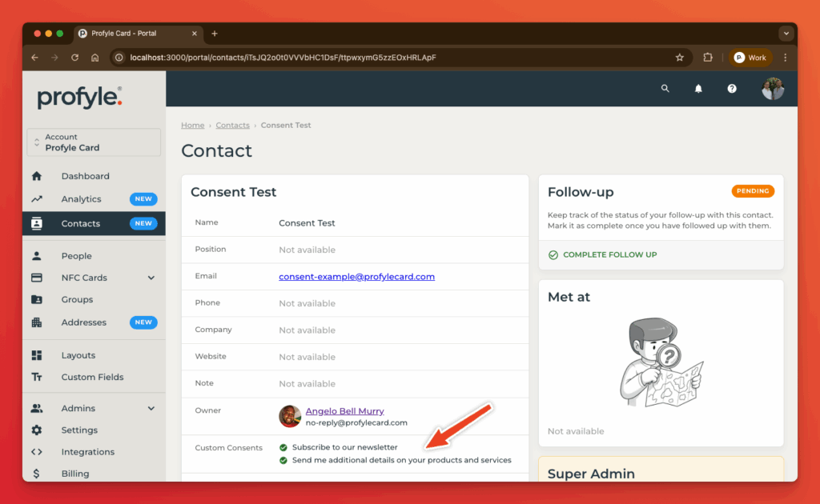Open notifications bell icon
The height and width of the screenshot is (504, 820).
click(698, 89)
